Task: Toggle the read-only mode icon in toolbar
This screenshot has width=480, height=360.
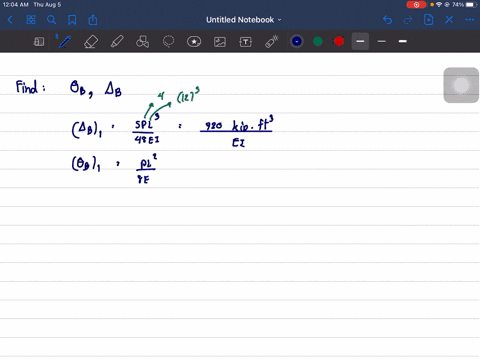Action: 39,42
